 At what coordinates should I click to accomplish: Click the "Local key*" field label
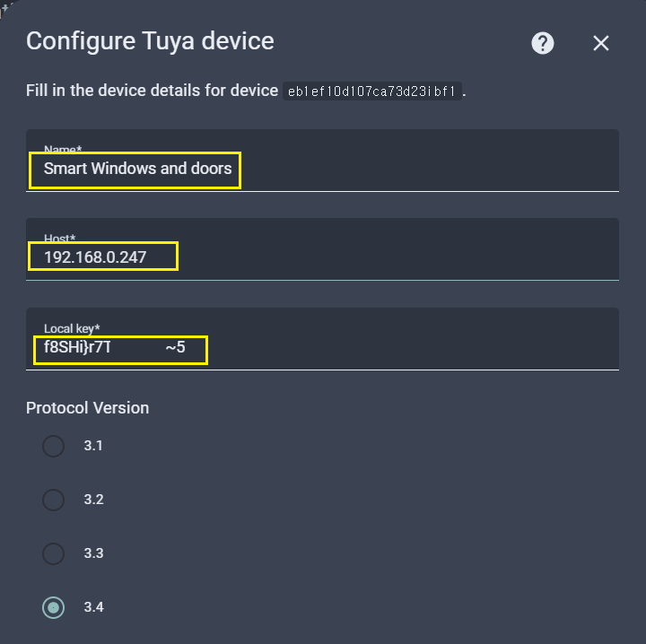[x=72, y=327]
